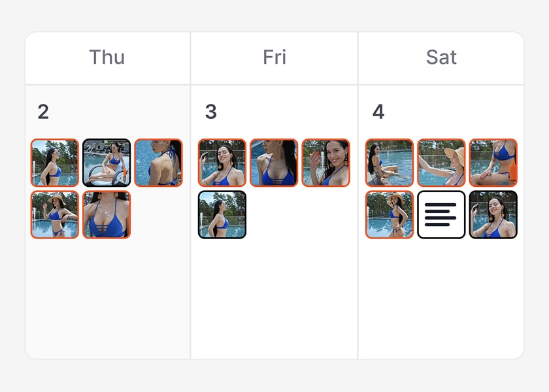Select Thursday's close-up bikini top thumbnail
This screenshot has width=549, height=392.
107,215
